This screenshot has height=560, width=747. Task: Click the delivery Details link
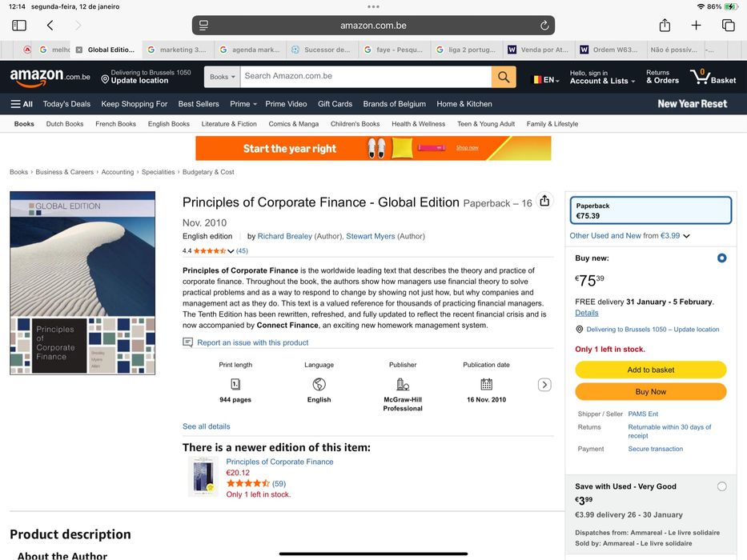click(586, 313)
